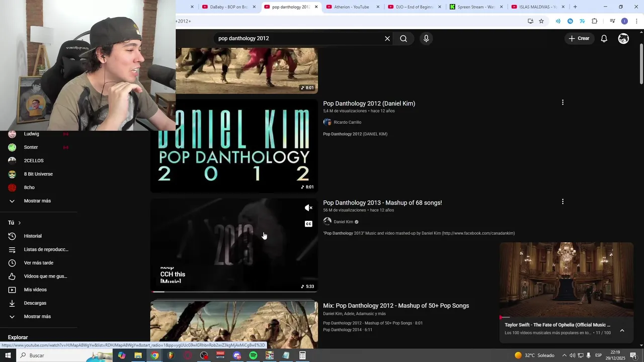This screenshot has width=644, height=362.
Task: Open Pop Danthology 2012 (Daniel Kim) title
Action: click(369, 104)
